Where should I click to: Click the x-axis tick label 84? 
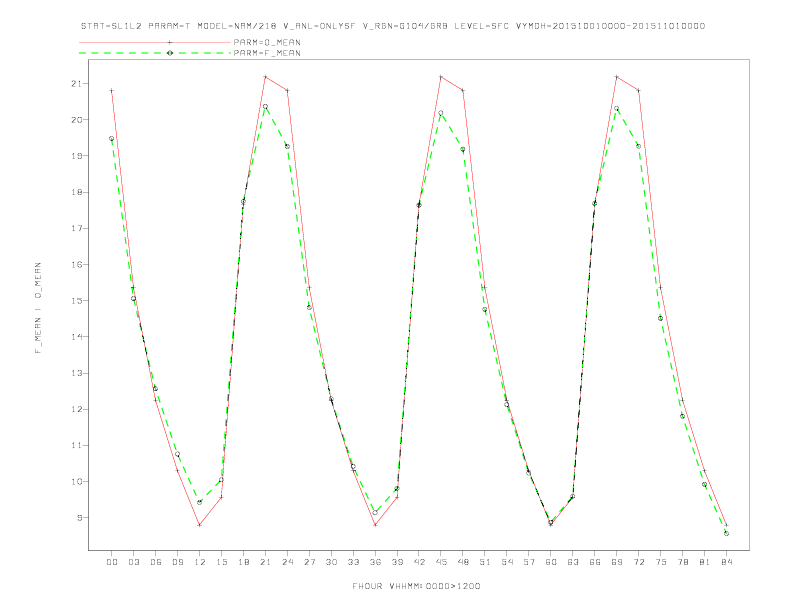click(x=727, y=562)
